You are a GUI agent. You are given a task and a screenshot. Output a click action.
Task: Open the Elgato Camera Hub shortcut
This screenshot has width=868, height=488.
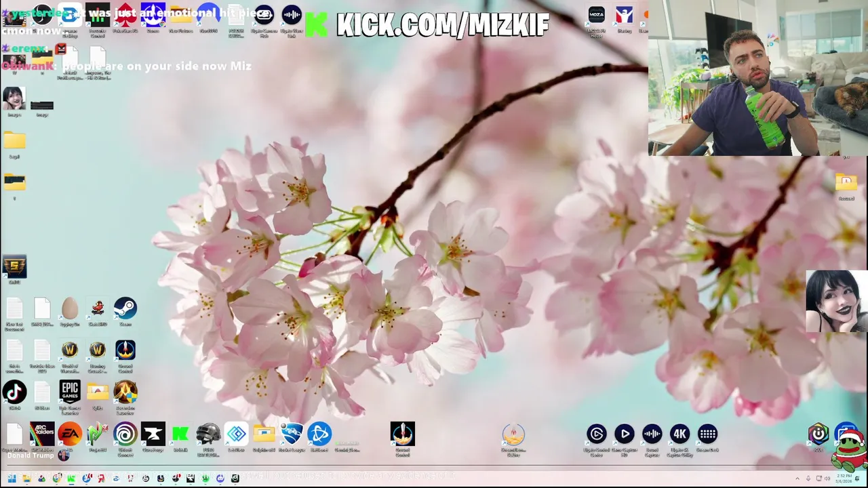(x=264, y=14)
